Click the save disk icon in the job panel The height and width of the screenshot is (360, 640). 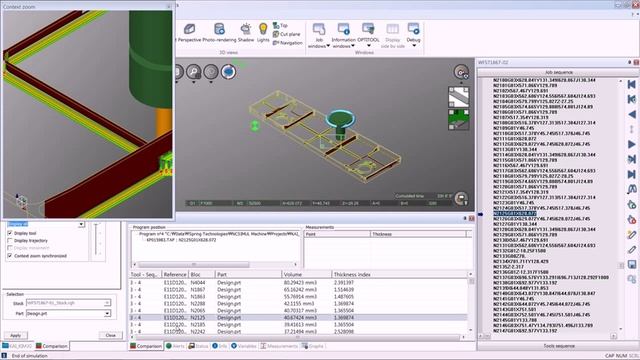[631, 264]
